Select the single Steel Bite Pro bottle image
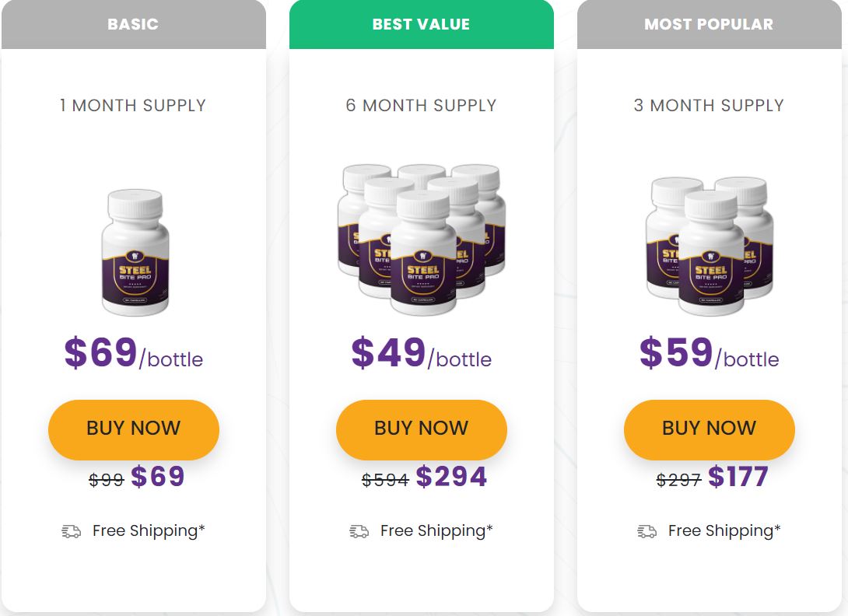The image size is (848, 616). pyautogui.click(x=135, y=252)
